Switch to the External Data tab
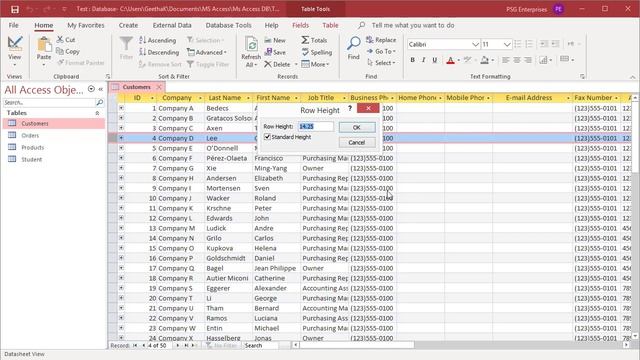This screenshot has height=360, width=640. click(172, 25)
